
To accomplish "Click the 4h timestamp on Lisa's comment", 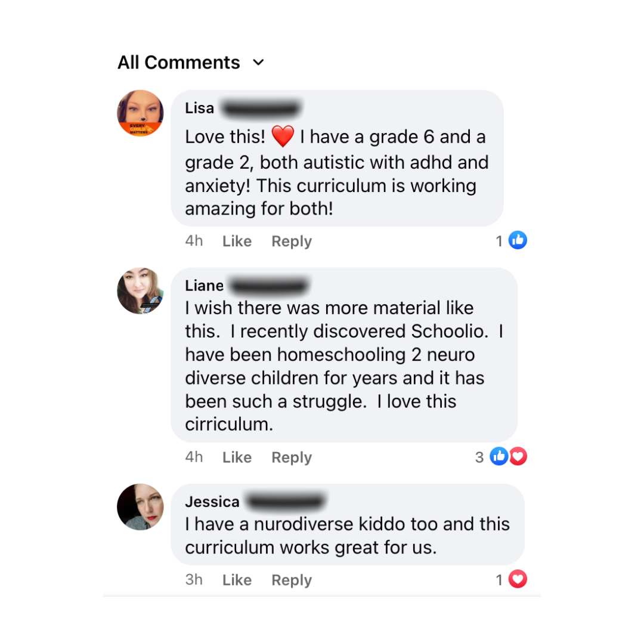I will 194,241.
